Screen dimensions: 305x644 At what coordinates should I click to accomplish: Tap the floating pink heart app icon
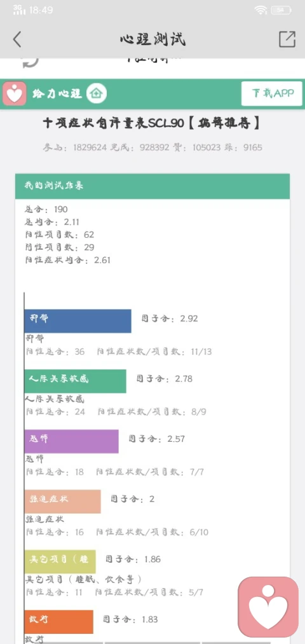(269, 607)
